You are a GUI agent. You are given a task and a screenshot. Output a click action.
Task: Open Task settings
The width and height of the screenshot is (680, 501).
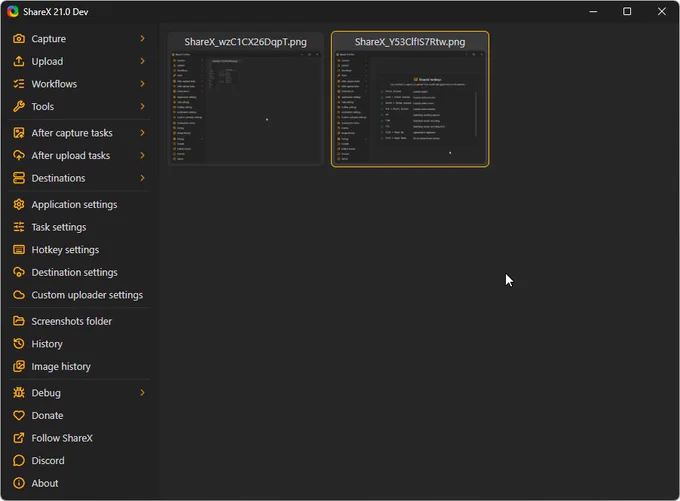point(79,227)
